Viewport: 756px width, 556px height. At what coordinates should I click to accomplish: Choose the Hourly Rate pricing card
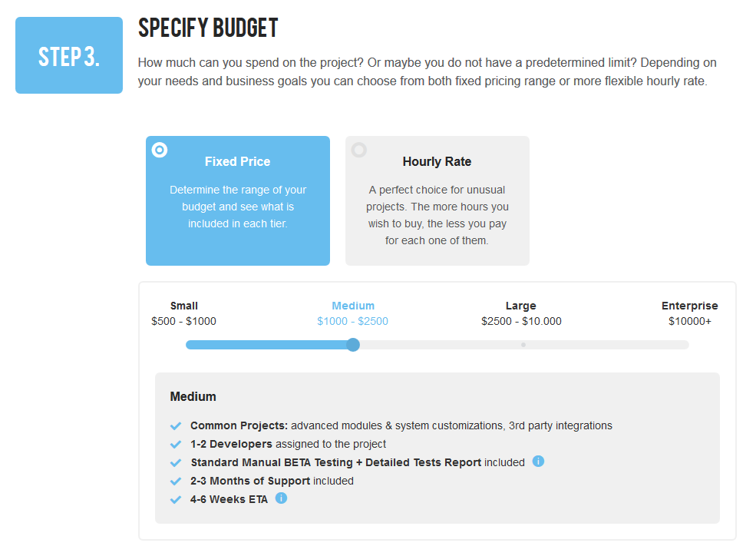point(437,200)
